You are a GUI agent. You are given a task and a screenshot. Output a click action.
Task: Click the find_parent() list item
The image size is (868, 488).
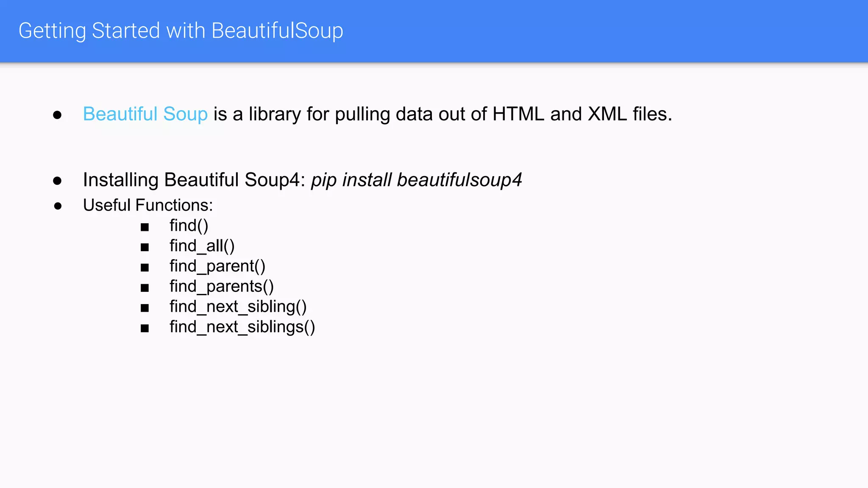217,266
